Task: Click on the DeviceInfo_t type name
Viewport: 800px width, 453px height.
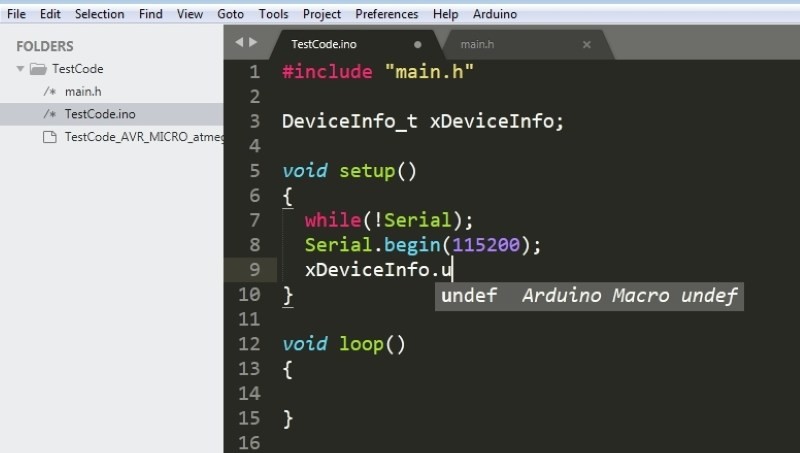Action: 350,121
